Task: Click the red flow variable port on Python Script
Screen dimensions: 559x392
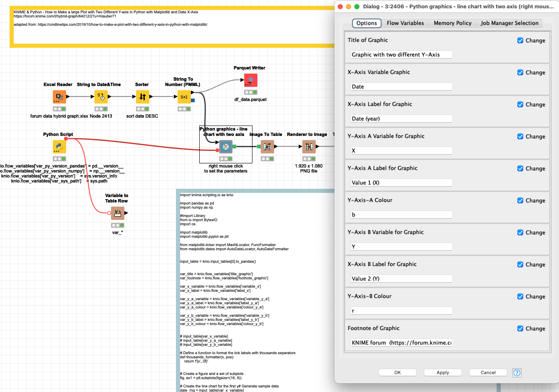Action: (66, 138)
